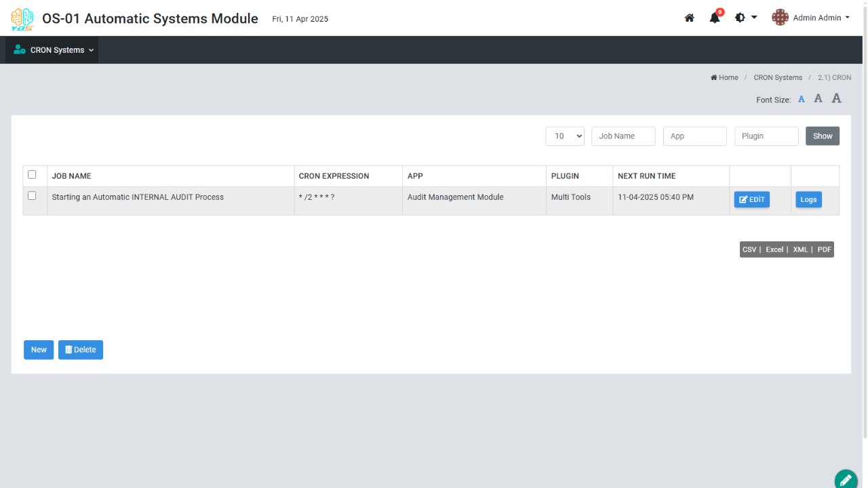Click the theme contrast icon
Screen dimensions: 868x488
tap(741, 18)
